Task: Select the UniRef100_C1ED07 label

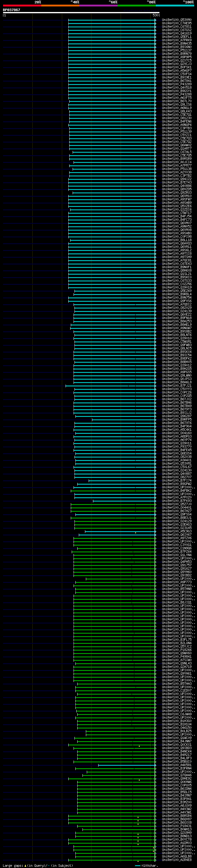Action: pyautogui.click(x=176, y=690)
